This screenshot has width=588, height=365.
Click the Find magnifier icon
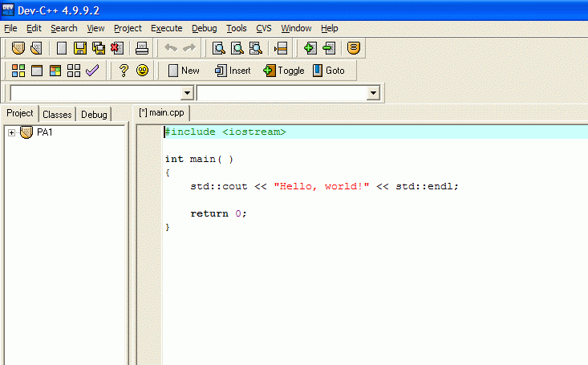pos(219,48)
